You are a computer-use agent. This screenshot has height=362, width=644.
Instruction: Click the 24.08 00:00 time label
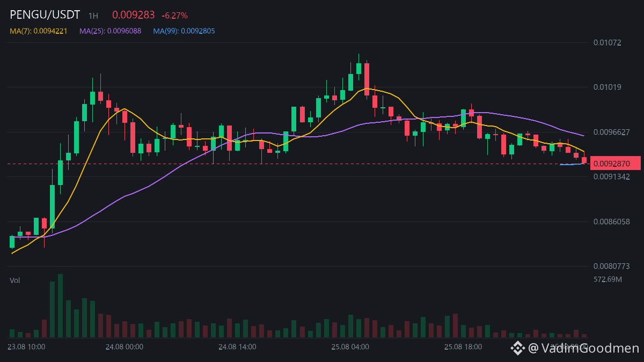[x=125, y=347]
